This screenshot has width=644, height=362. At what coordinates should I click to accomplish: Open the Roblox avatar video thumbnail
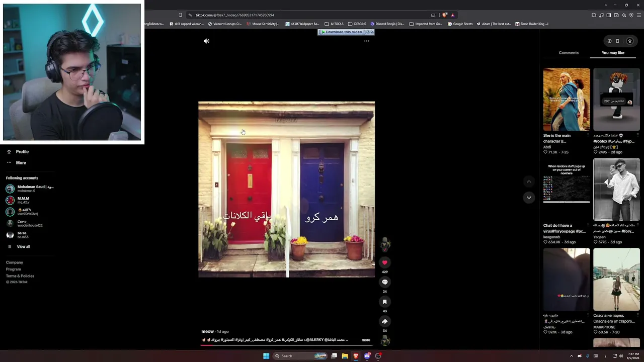click(x=617, y=100)
